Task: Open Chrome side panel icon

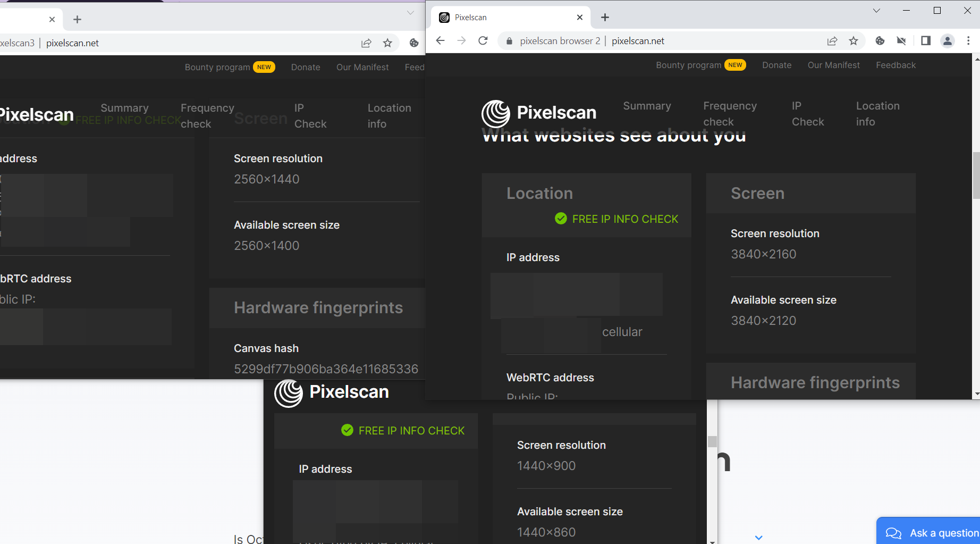Action: (x=926, y=41)
